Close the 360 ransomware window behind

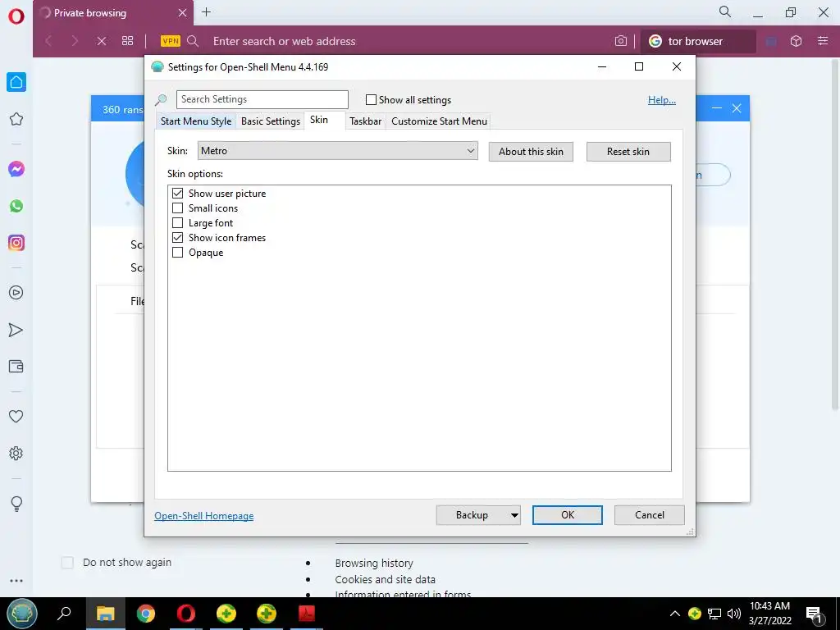coord(737,109)
